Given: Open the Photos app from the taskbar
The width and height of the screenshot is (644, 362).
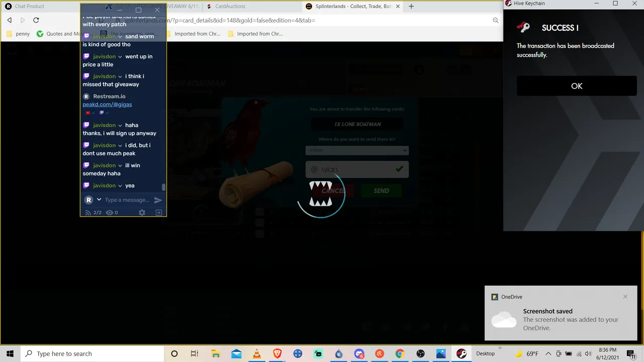Looking at the screenshot, I should (x=441, y=353).
